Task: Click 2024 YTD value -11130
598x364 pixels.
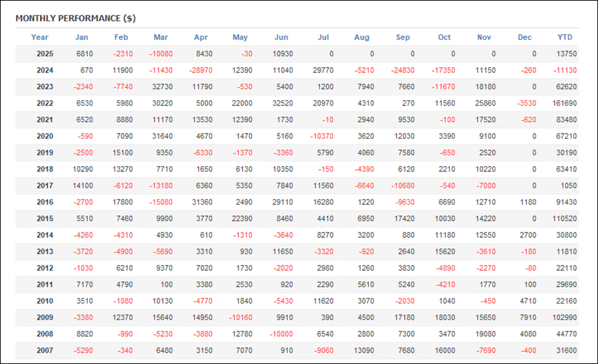Action: [565, 70]
